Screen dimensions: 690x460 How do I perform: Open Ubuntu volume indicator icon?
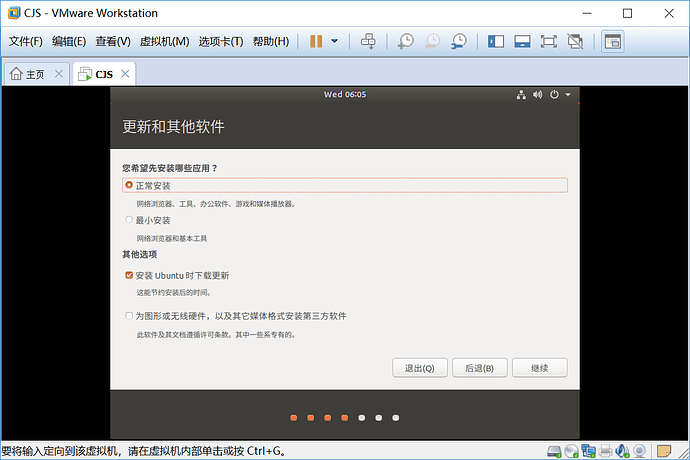[x=537, y=95]
